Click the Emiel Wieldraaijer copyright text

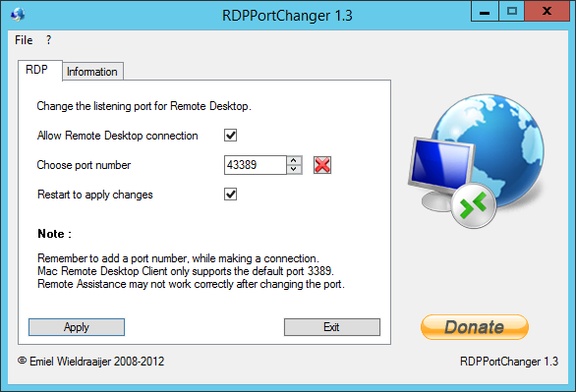[x=90, y=362]
